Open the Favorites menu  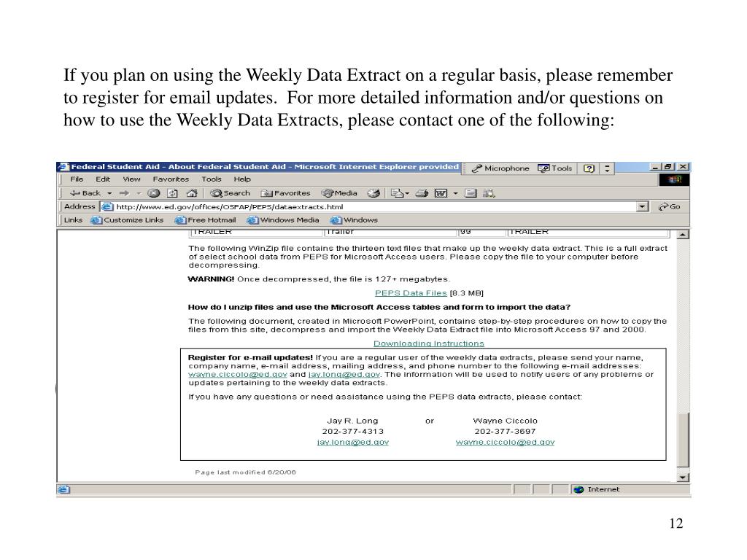coord(171,179)
